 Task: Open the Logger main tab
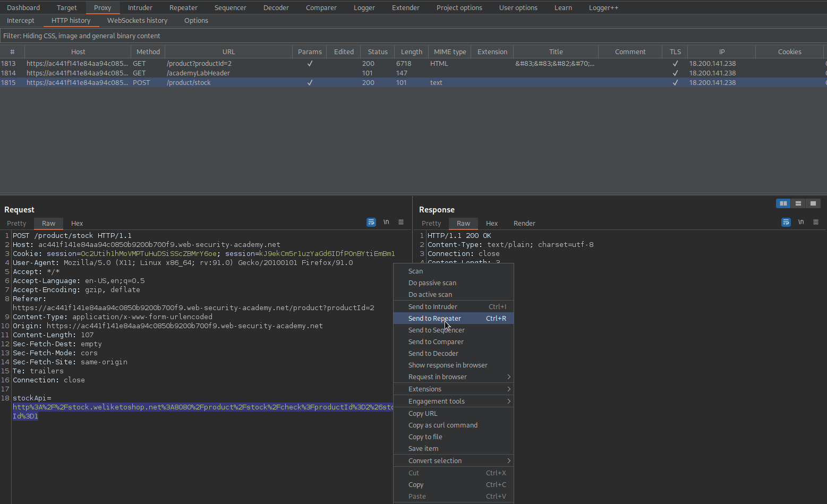coord(364,7)
